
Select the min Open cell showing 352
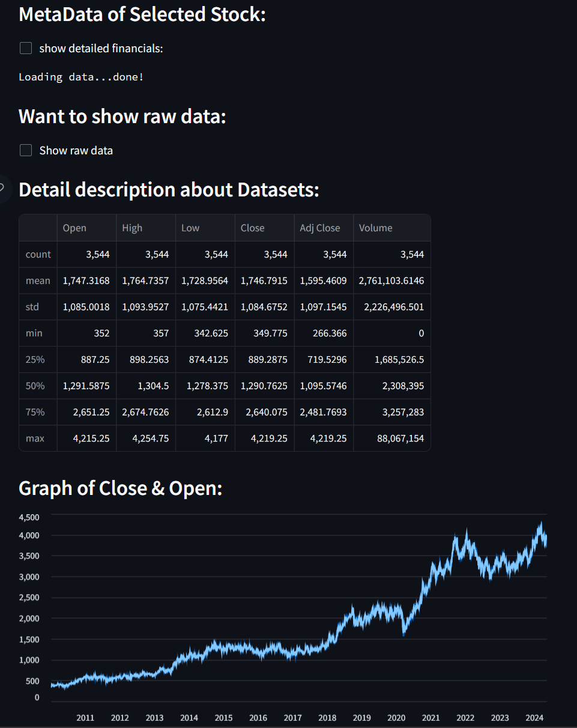coord(87,333)
